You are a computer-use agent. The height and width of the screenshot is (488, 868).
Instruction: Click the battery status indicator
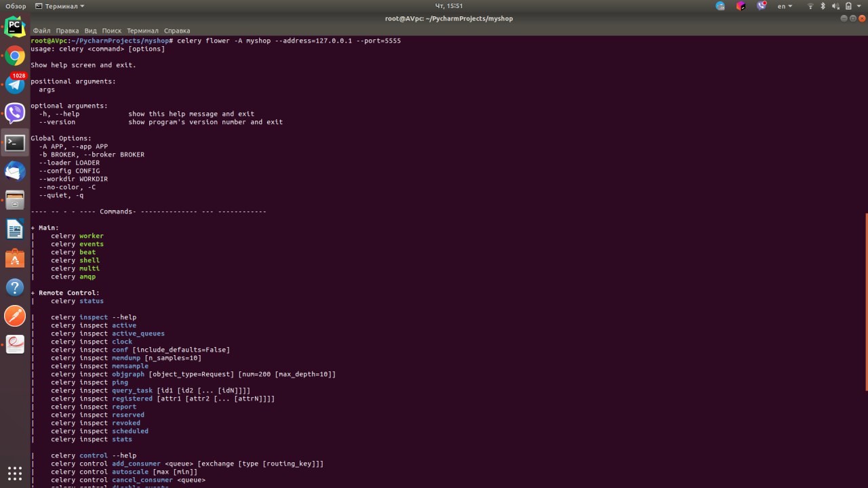[x=848, y=5]
